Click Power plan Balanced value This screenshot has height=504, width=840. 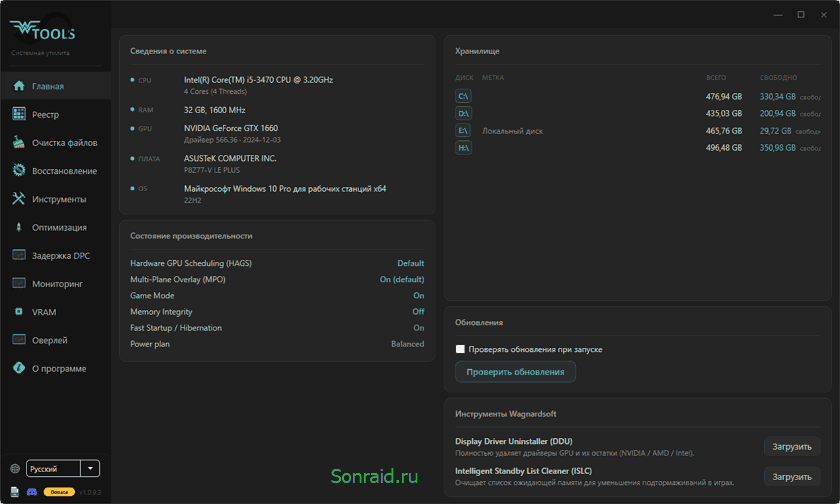pos(407,344)
